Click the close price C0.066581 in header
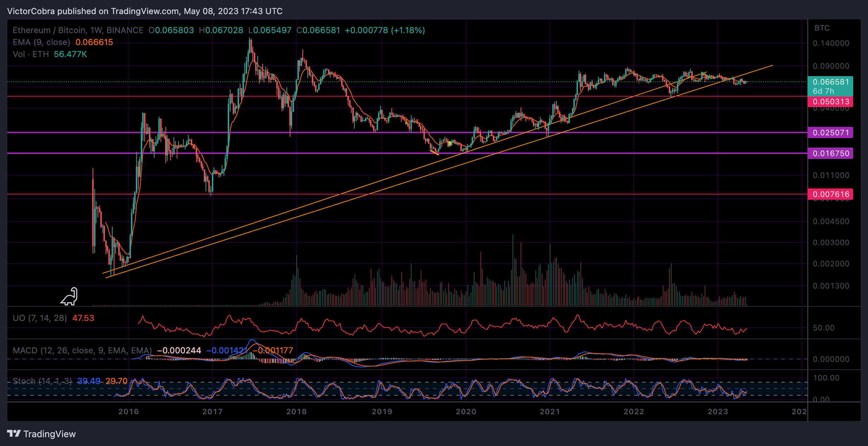This screenshot has height=446, width=868. [318, 30]
